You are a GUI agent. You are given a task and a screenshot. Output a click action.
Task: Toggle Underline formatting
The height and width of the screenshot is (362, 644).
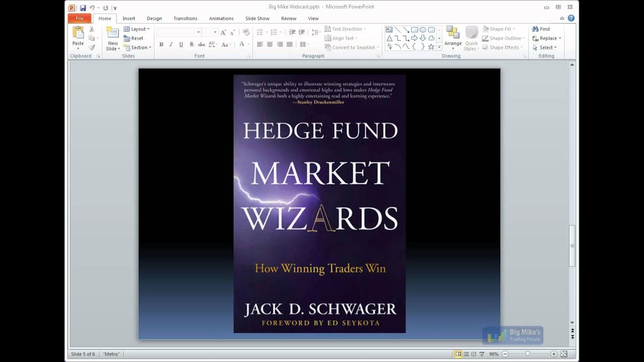click(x=181, y=44)
